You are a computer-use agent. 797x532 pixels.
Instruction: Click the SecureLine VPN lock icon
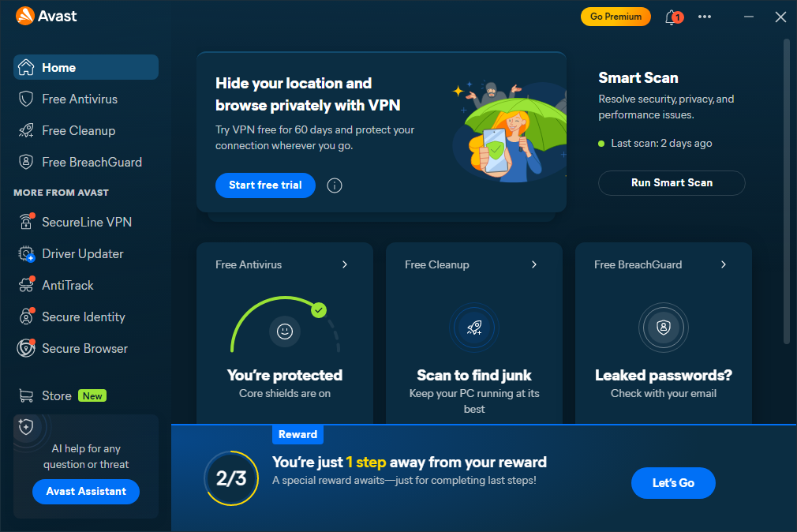[26, 222]
